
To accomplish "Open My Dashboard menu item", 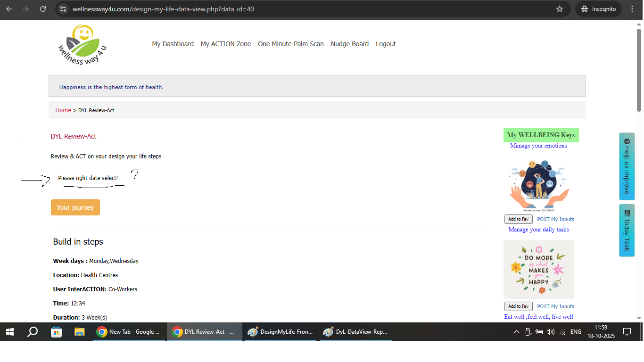I will tap(173, 44).
